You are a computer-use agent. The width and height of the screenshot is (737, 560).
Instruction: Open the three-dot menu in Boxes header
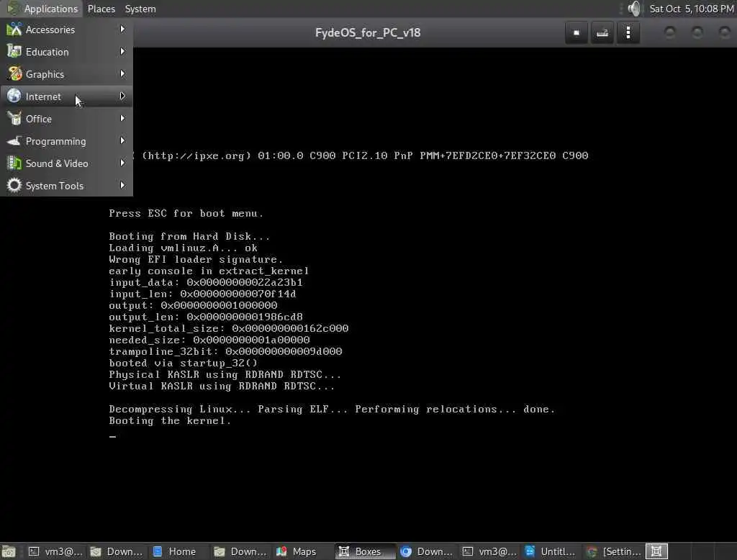(628, 33)
